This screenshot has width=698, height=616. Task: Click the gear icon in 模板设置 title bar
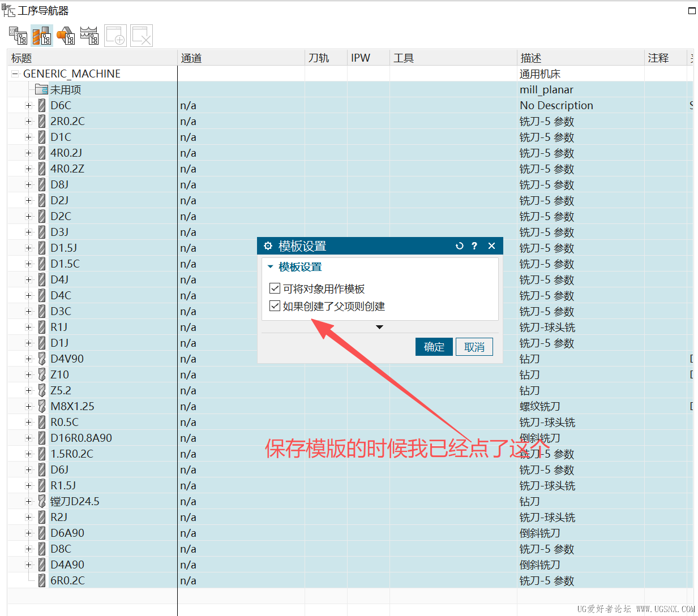(x=268, y=246)
